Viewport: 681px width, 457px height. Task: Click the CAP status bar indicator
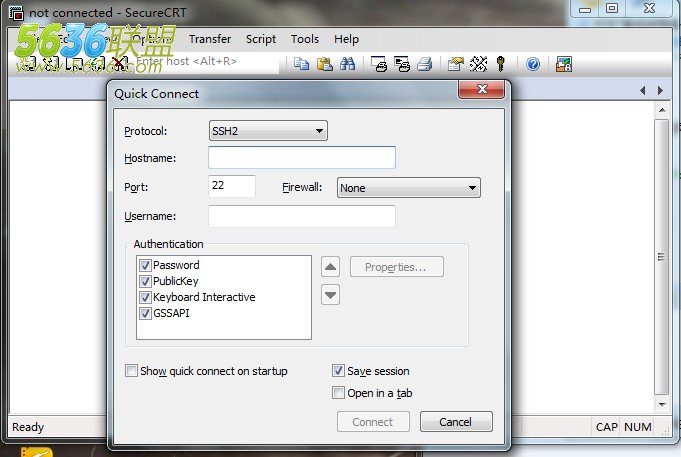[606, 427]
